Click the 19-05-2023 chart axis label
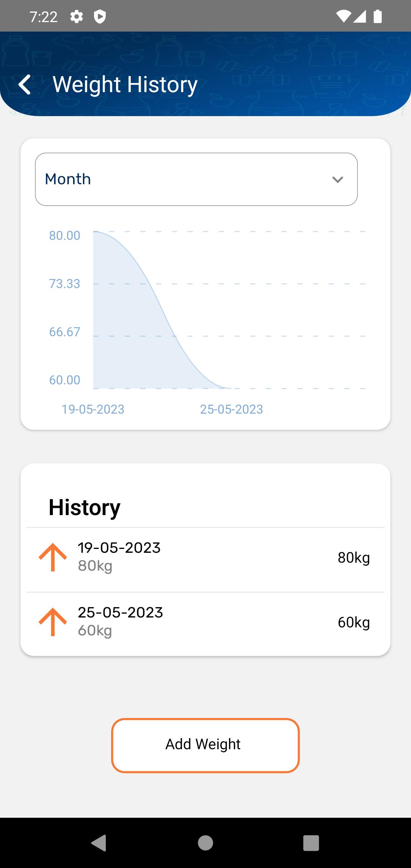This screenshot has width=411, height=868. coord(93,409)
